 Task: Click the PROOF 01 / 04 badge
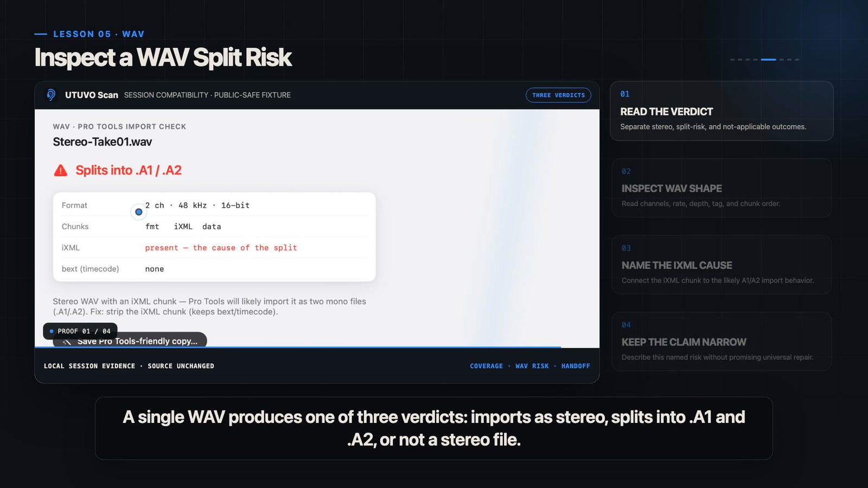point(80,331)
